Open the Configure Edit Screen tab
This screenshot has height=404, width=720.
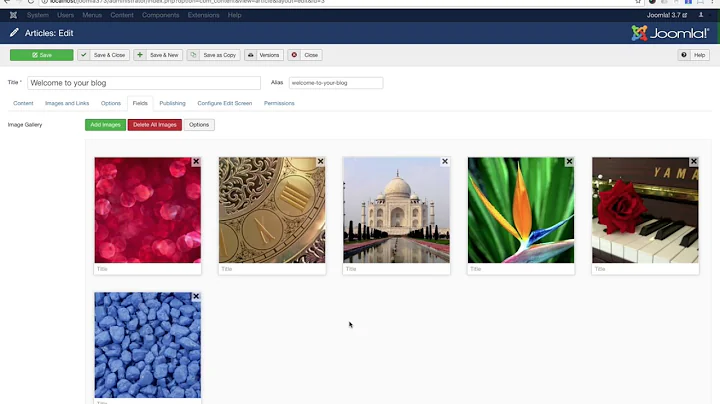[x=225, y=103]
